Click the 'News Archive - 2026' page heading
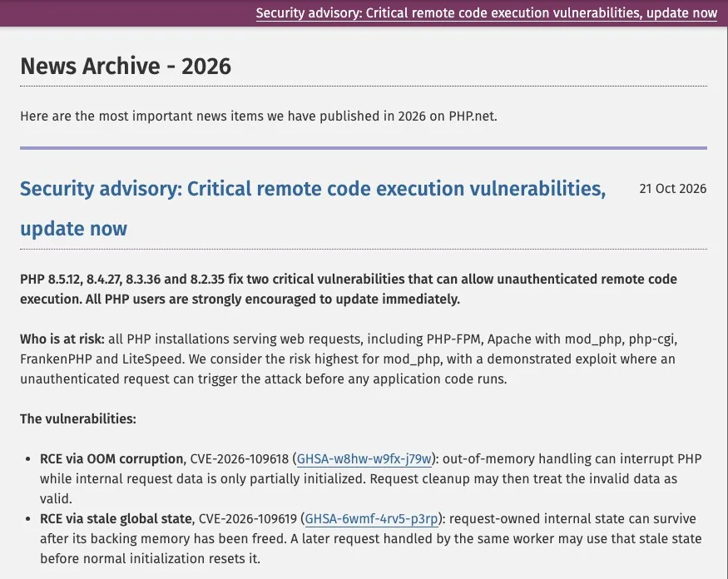 126,66
